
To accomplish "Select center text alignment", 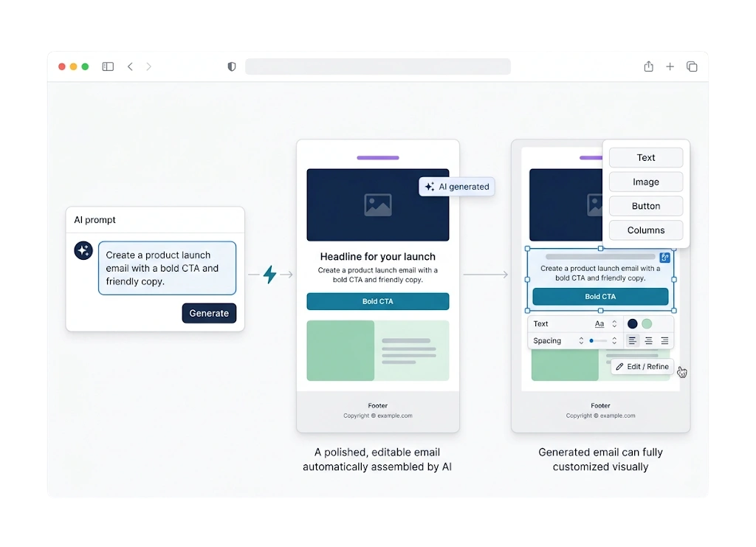I will pos(648,341).
